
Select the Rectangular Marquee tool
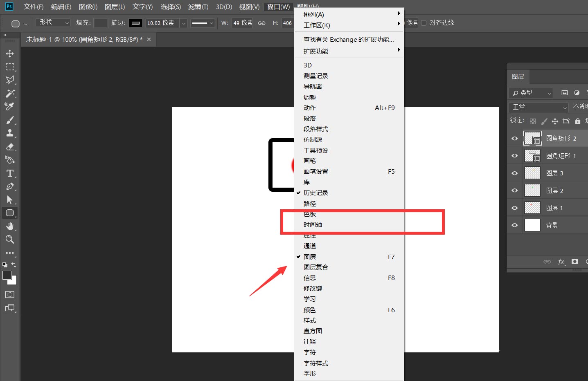(10, 67)
